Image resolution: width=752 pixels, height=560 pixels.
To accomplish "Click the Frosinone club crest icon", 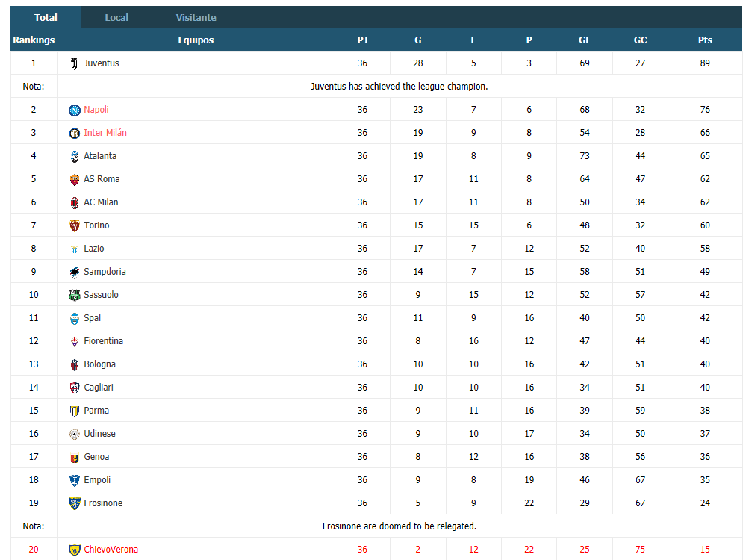I will [75, 503].
